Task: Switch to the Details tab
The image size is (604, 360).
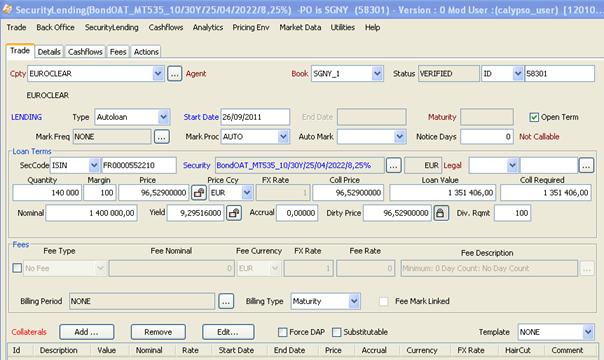Action: pyautogui.click(x=49, y=52)
